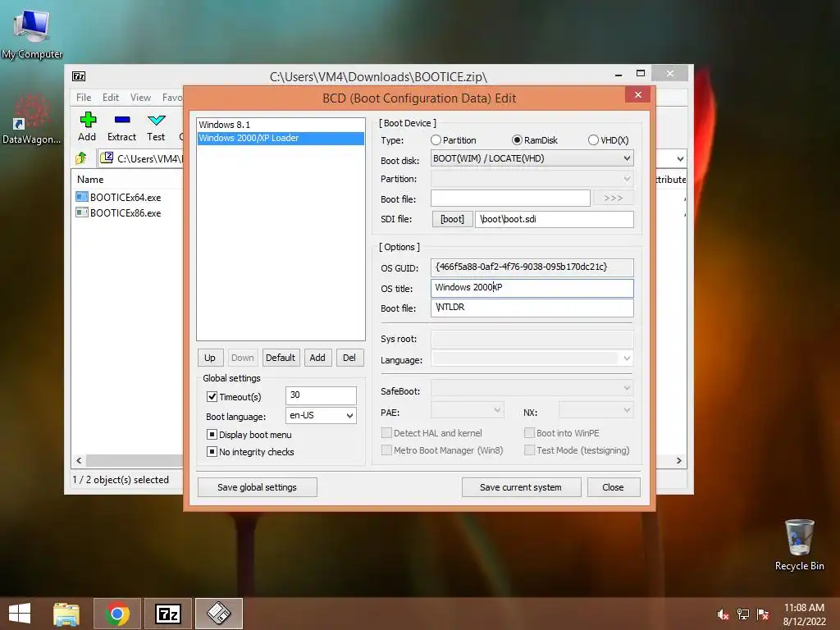
Task: Select Windows 2000/XP Loader boot entry
Action: point(281,138)
